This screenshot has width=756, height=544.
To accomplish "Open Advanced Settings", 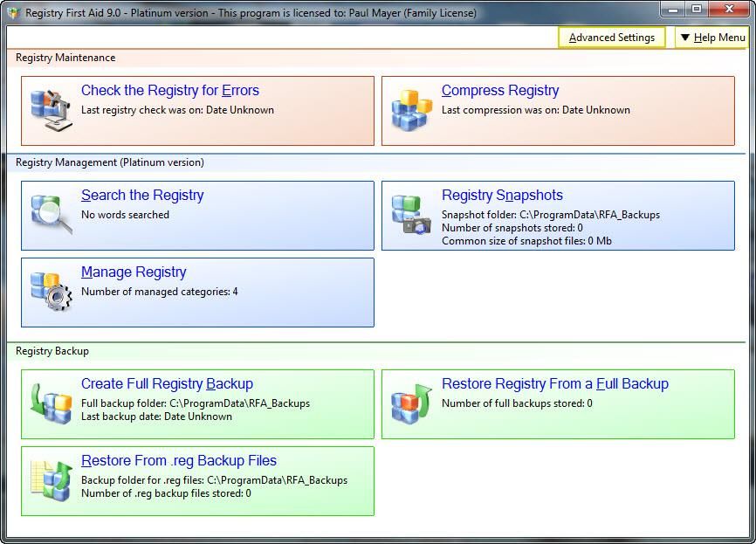I will [611, 38].
